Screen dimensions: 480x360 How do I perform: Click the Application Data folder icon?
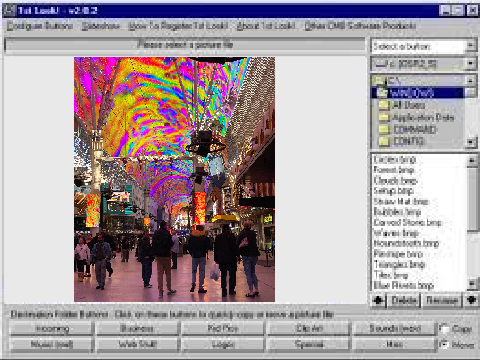pyautogui.click(x=384, y=117)
